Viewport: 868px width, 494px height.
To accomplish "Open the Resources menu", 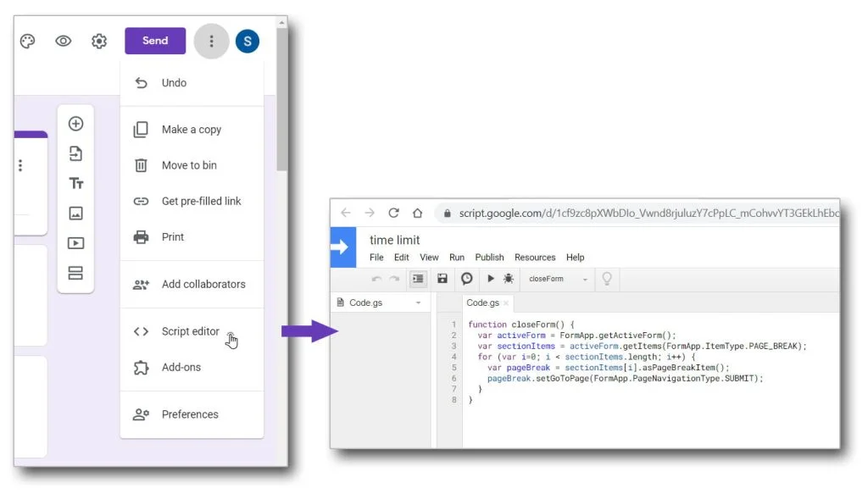I will (535, 258).
